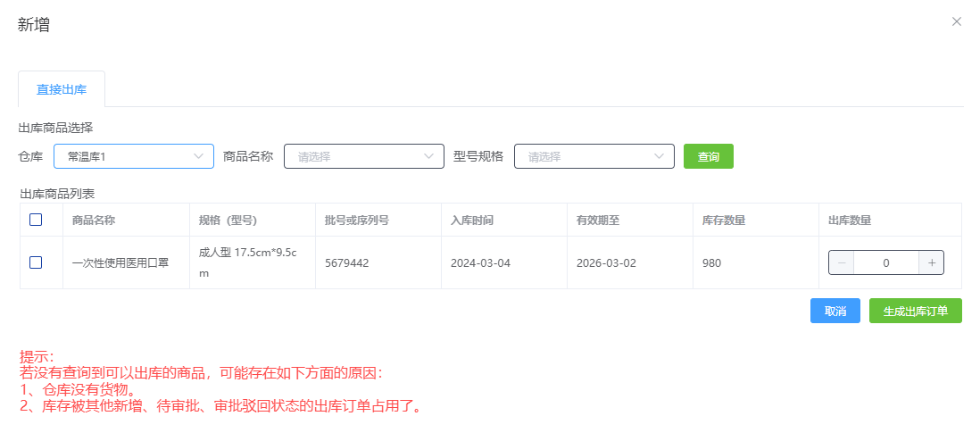Click the 库存数量 column header
The width and height of the screenshot is (980, 441).
724,220
